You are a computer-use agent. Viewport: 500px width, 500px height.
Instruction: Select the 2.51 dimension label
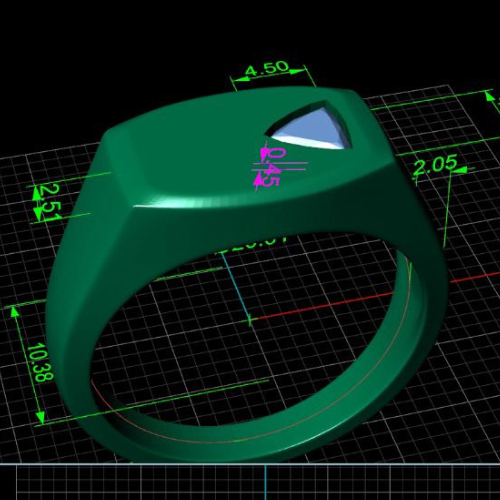click(51, 202)
